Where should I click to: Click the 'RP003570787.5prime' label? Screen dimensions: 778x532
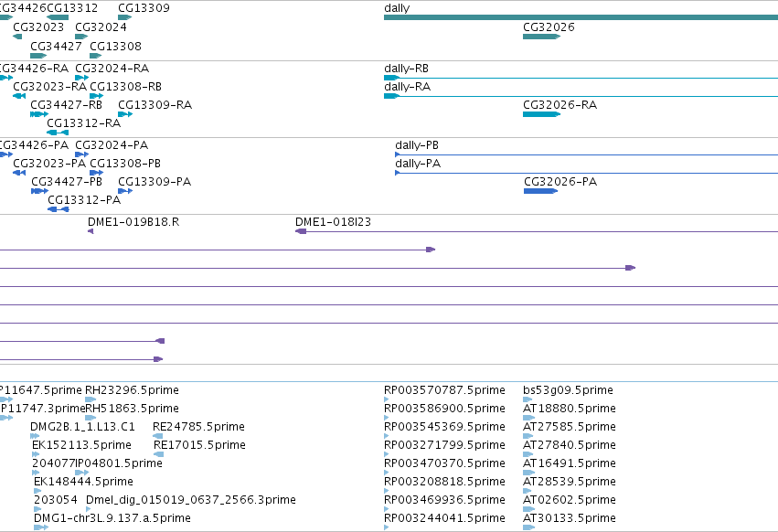click(x=444, y=390)
